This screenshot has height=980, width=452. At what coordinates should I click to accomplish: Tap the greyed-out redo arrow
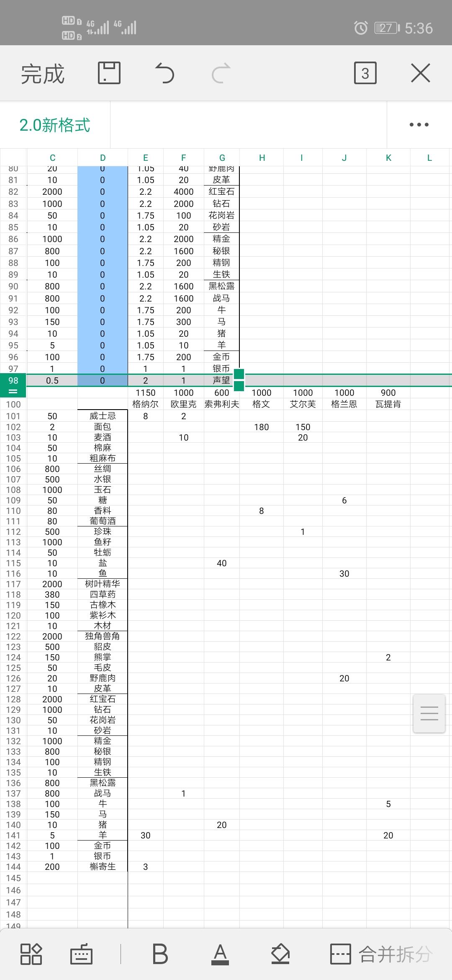pyautogui.click(x=221, y=73)
